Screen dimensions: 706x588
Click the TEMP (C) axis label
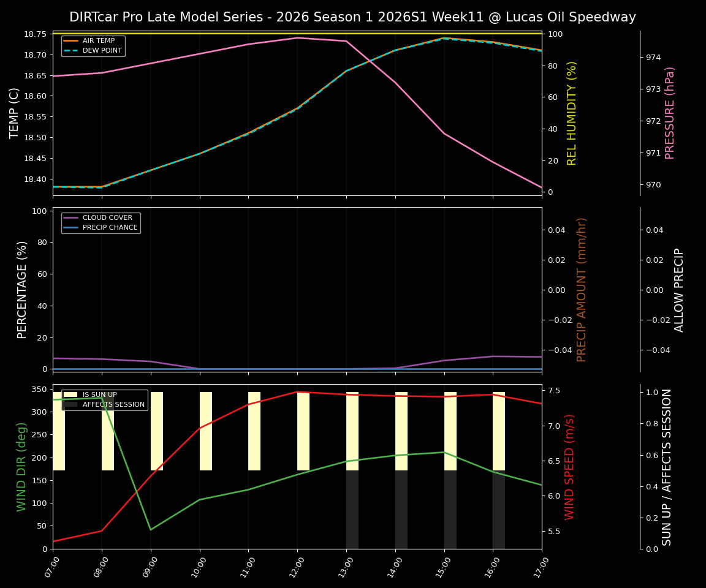15,113
